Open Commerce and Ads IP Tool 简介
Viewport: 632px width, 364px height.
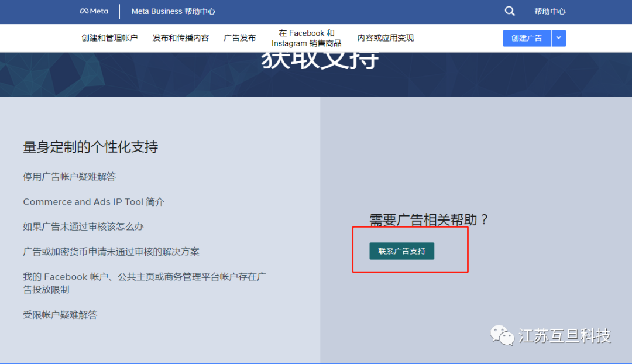coord(94,202)
